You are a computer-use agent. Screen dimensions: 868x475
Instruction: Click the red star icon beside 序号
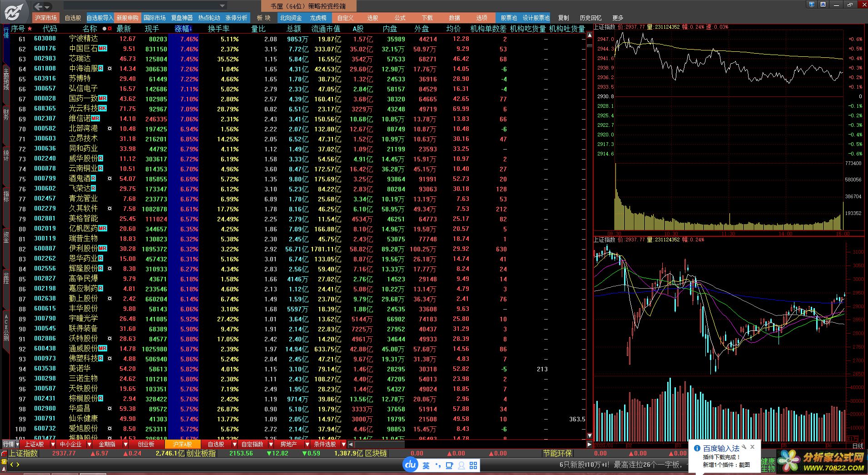coord(30,28)
